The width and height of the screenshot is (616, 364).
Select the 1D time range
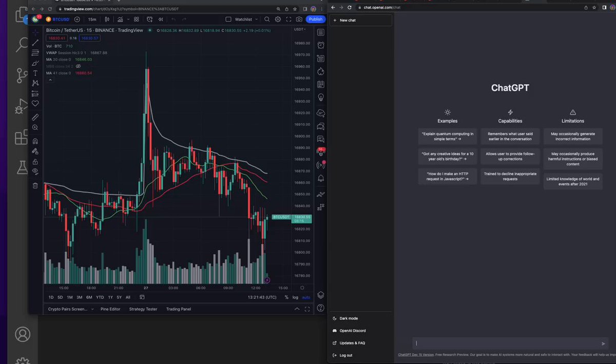(x=51, y=297)
